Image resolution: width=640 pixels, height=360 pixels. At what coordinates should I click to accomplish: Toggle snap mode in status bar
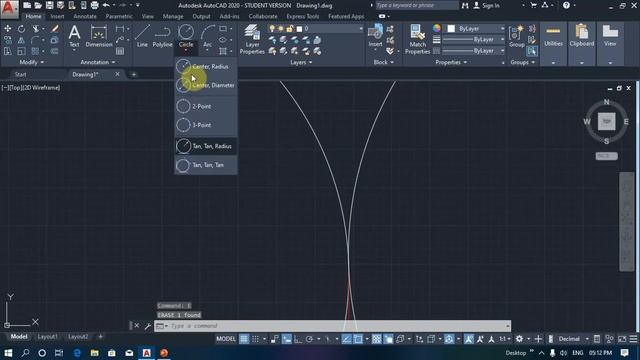tap(256, 339)
